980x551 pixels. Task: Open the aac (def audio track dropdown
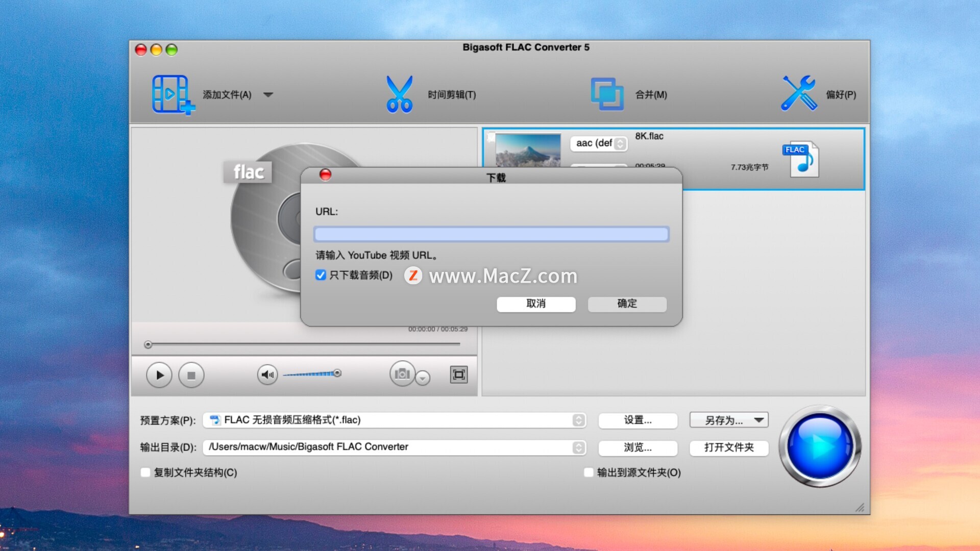coord(599,143)
